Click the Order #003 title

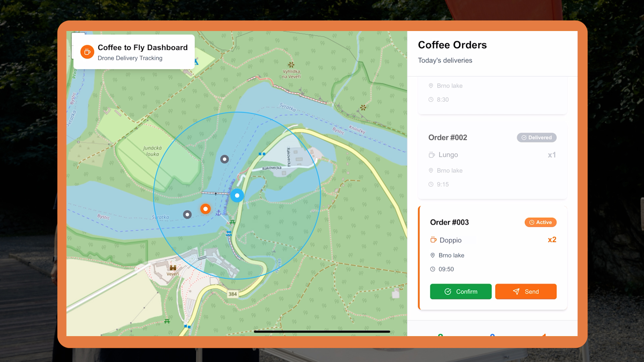click(x=449, y=222)
